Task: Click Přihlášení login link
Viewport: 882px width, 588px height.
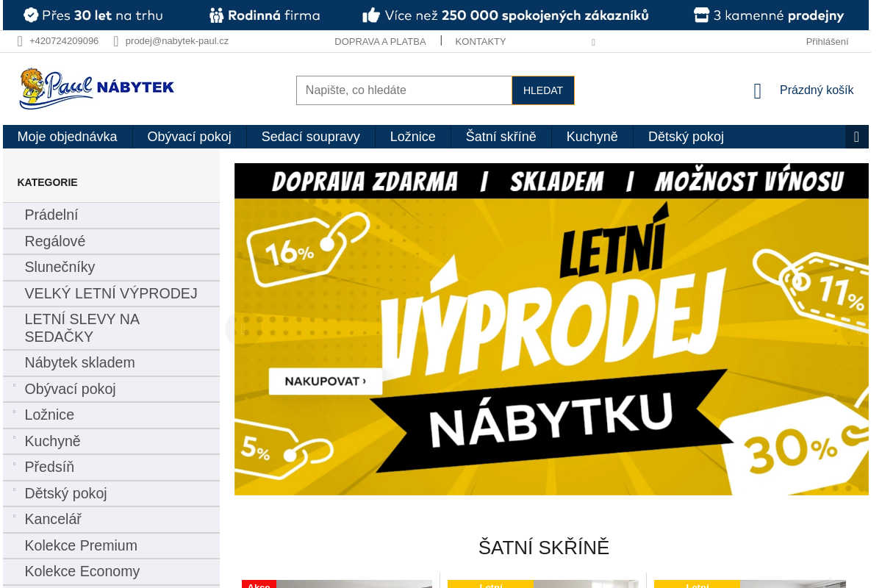Action: 827,42
